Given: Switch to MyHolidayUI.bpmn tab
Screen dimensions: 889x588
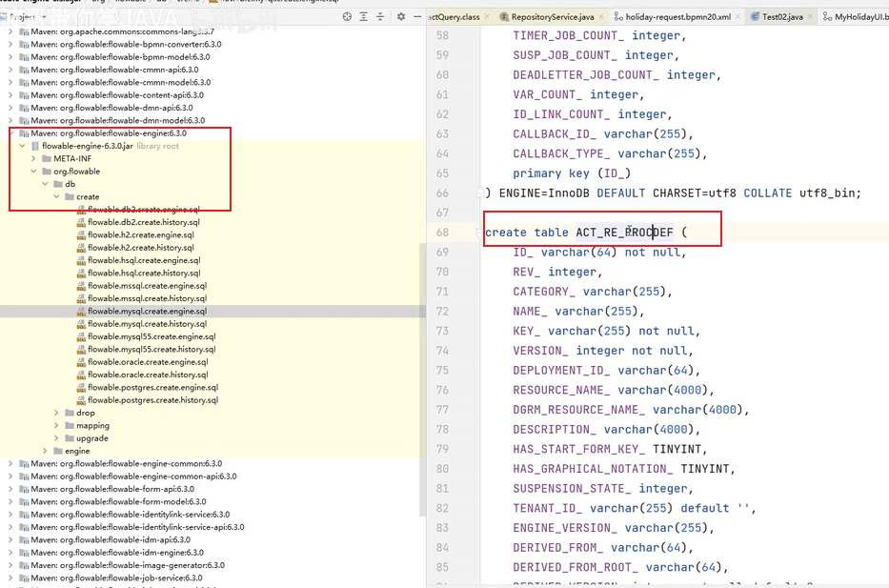Looking at the screenshot, I should click(856, 17).
